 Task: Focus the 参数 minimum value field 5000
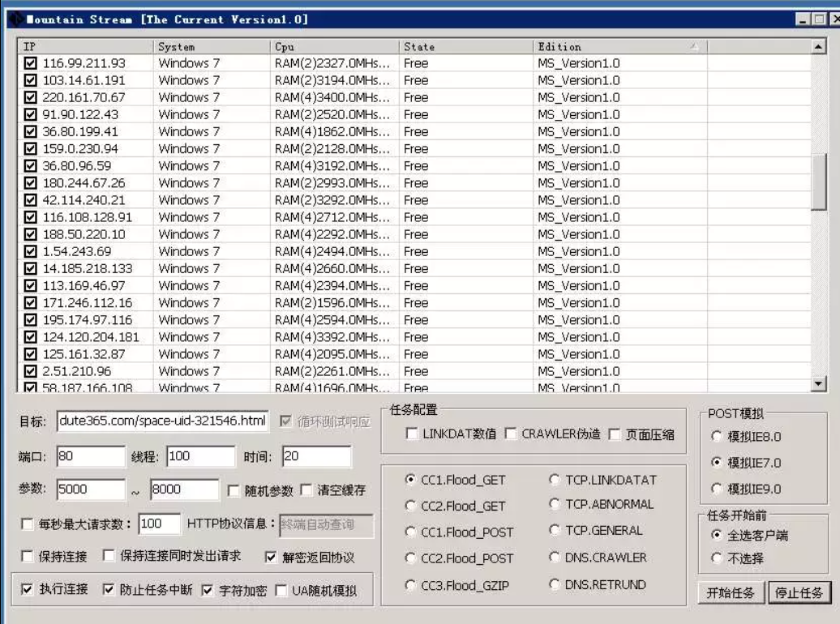(x=91, y=489)
